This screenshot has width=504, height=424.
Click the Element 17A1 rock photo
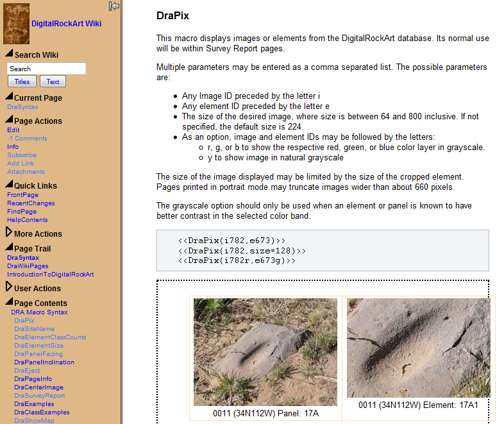[418, 348]
